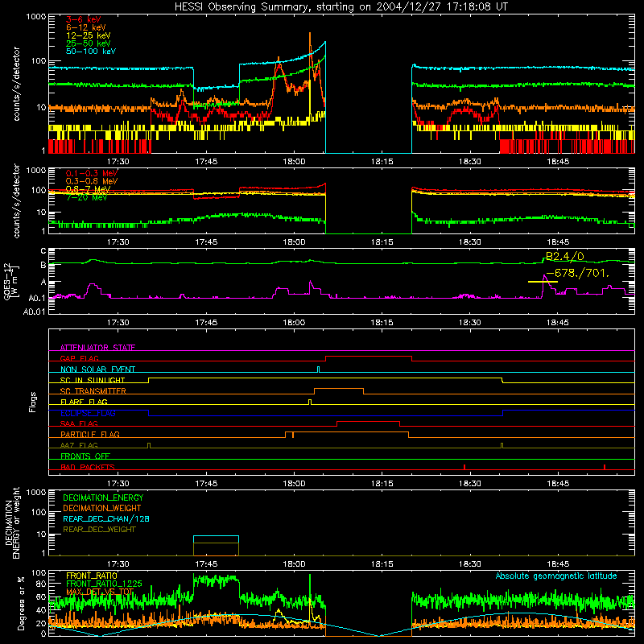
Task: Select the 50-100 keV legend label
Action: 91,52
